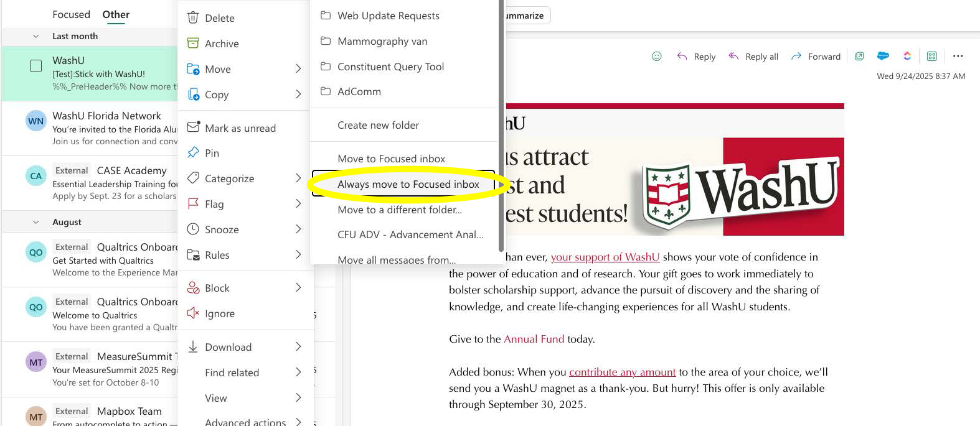Expand the Flag submenu arrow

point(298,203)
